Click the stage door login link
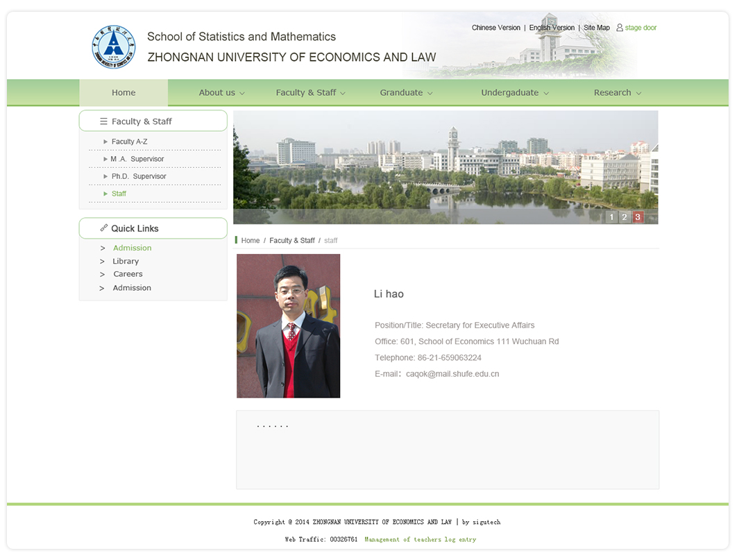The width and height of the screenshot is (739, 560). tap(641, 27)
